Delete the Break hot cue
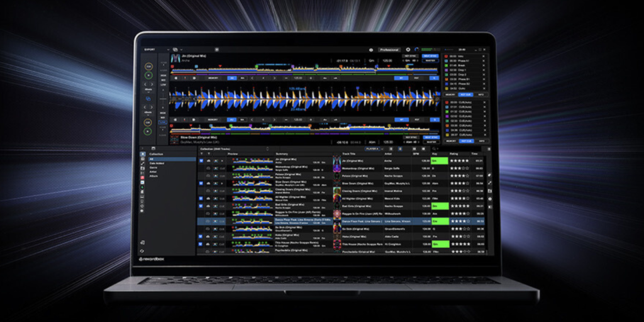This screenshot has height=322, width=644. tap(484, 65)
